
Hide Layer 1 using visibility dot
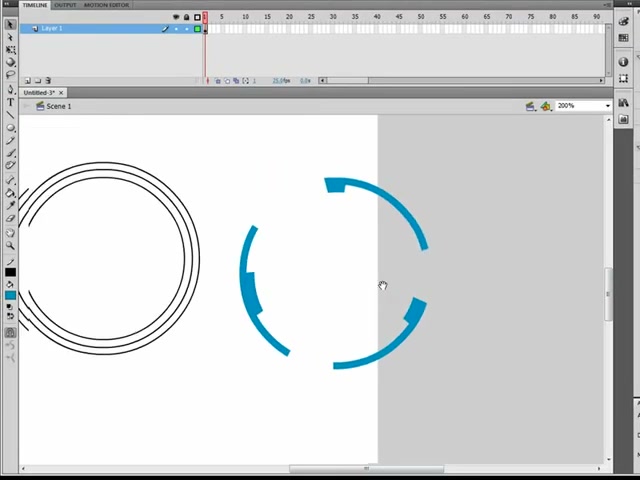[x=176, y=29]
